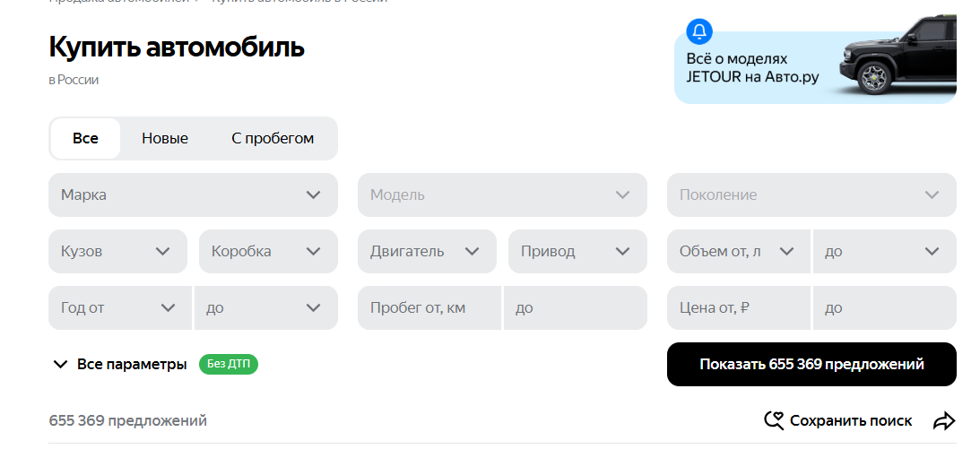Select the С пробегом segment
Screen dimensions: 980x449
(273, 138)
